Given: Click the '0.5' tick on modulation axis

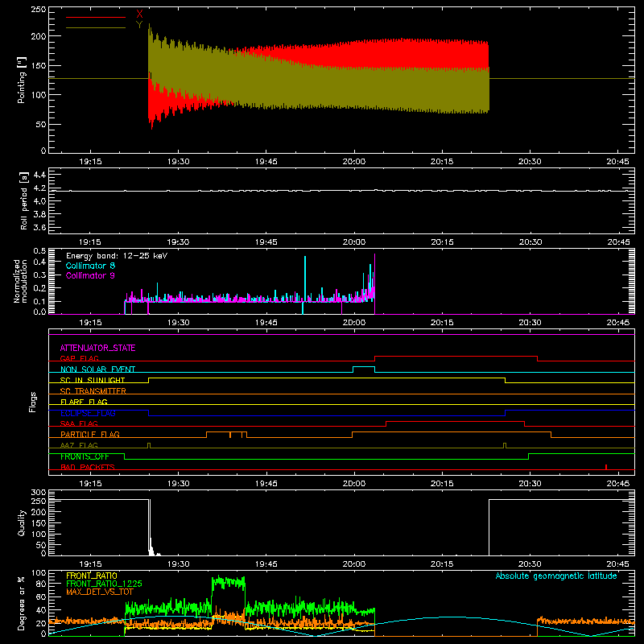Looking at the screenshot, I should click(39, 250).
